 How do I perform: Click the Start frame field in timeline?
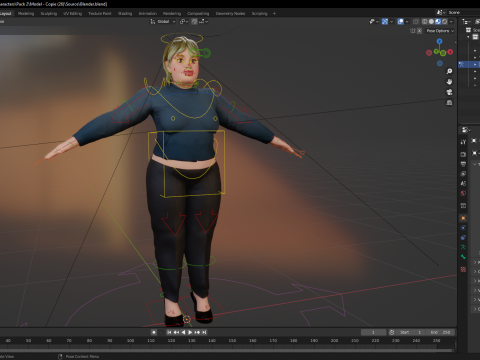pos(411,332)
